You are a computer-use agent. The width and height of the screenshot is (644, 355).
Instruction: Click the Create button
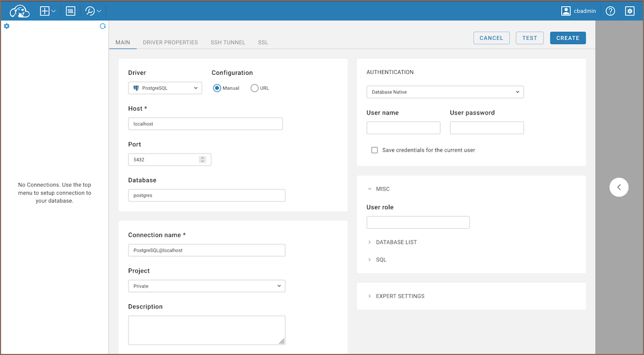pyautogui.click(x=568, y=38)
